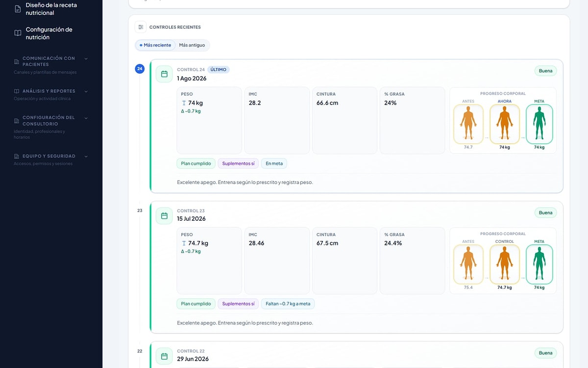Click Cintura value 66.6 cm
The width and height of the screenshot is (588, 368).
[327, 103]
